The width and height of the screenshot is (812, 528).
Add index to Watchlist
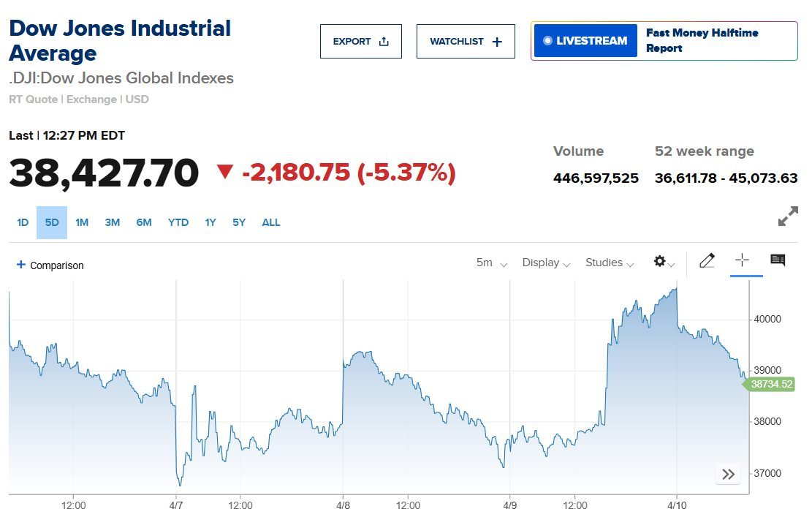click(466, 42)
